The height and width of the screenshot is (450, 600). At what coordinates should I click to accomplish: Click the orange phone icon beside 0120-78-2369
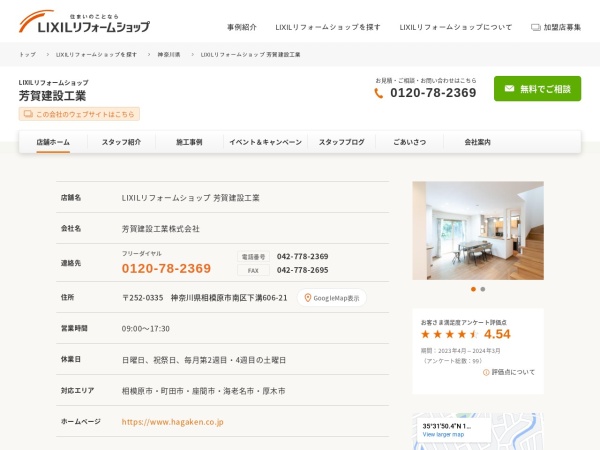click(378, 93)
